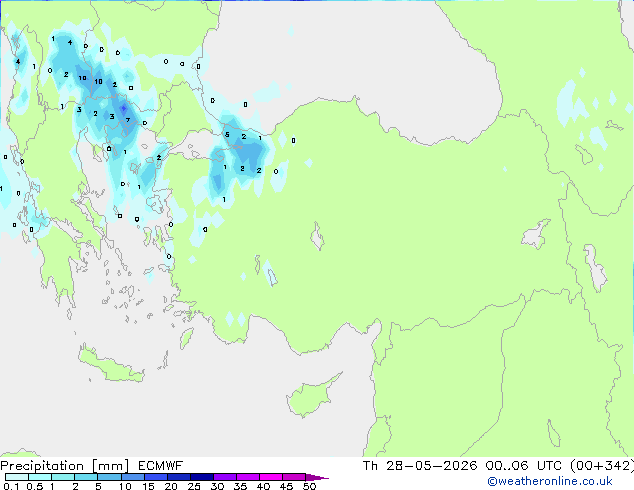Image resolution: width=634 pixels, height=490 pixels.
Task: Click the island of Rhodes on map
Action: [x=186, y=338]
